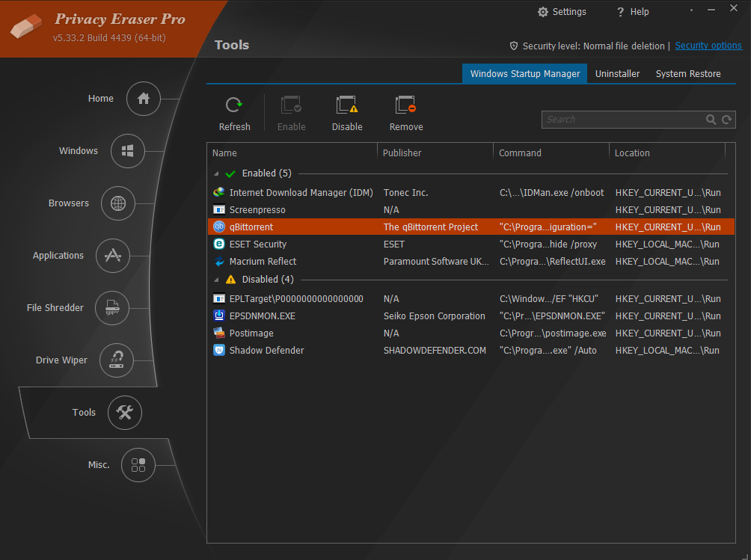Open the Browsers globe icon
Viewport: 751px width, 560px height.
[118, 203]
